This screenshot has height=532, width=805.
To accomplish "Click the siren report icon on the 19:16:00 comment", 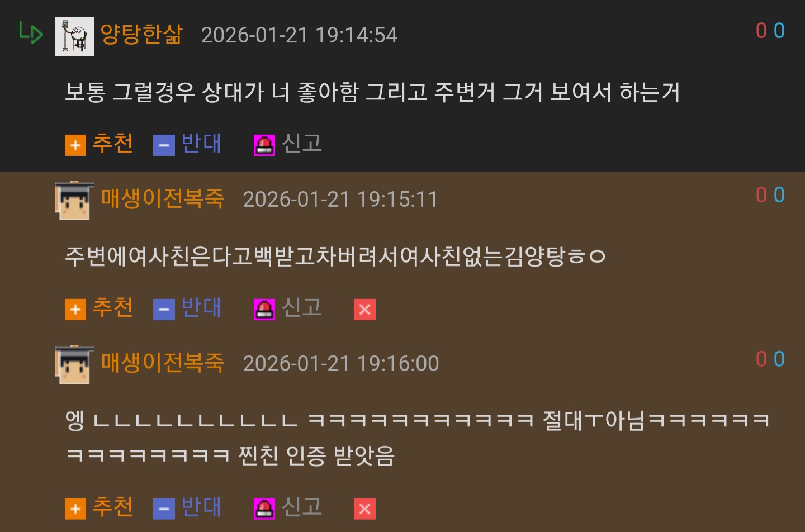I will coord(264,509).
